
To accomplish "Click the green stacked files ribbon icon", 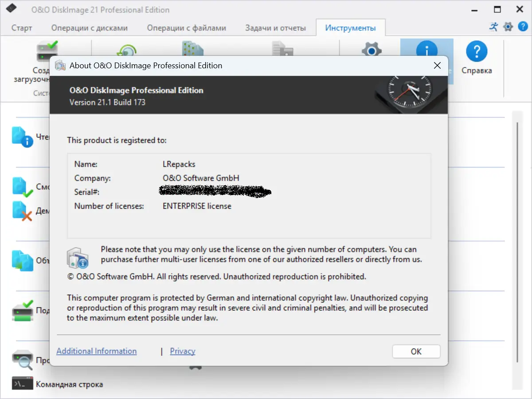I will (x=193, y=49).
